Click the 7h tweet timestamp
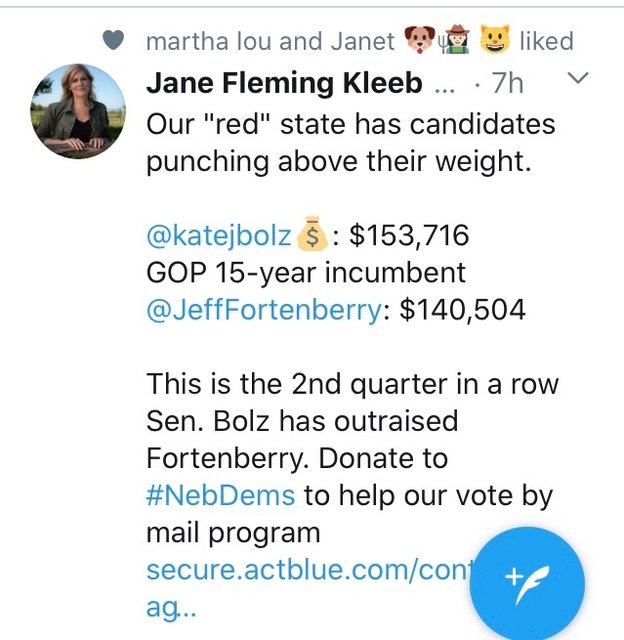624x640 pixels. click(x=508, y=83)
